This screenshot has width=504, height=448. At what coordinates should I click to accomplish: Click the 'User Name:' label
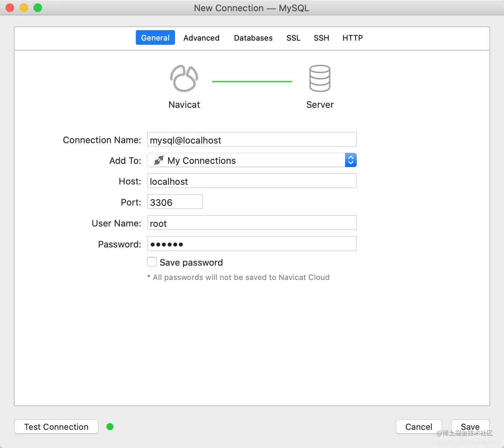point(116,223)
